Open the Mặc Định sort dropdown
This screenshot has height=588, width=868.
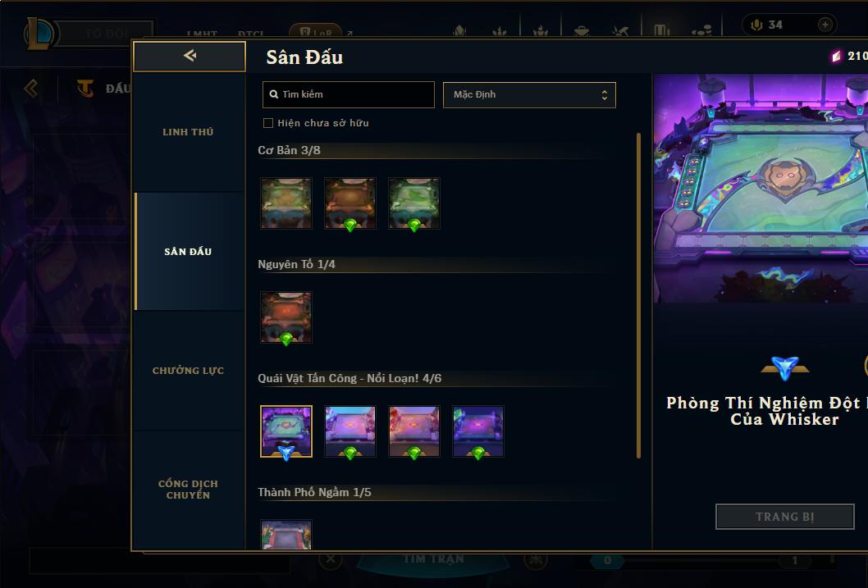click(x=529, y=94)
